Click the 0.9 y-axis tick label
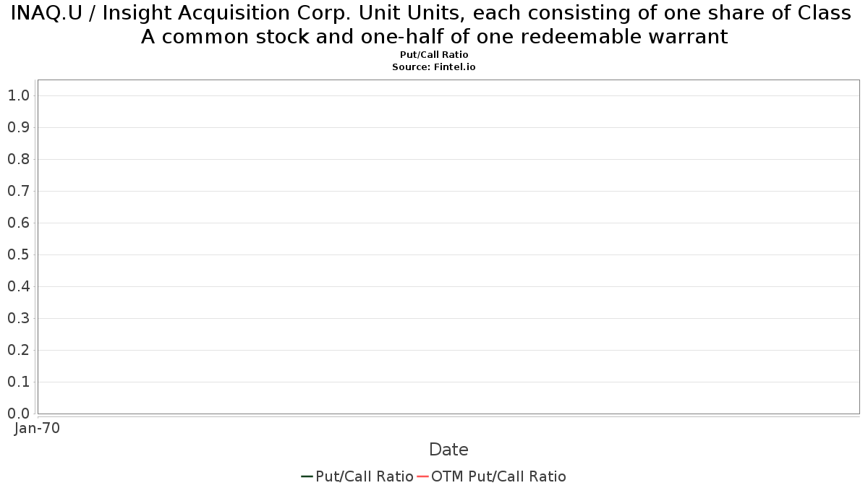Screen dimensions: 868x488 click(19, 127)
